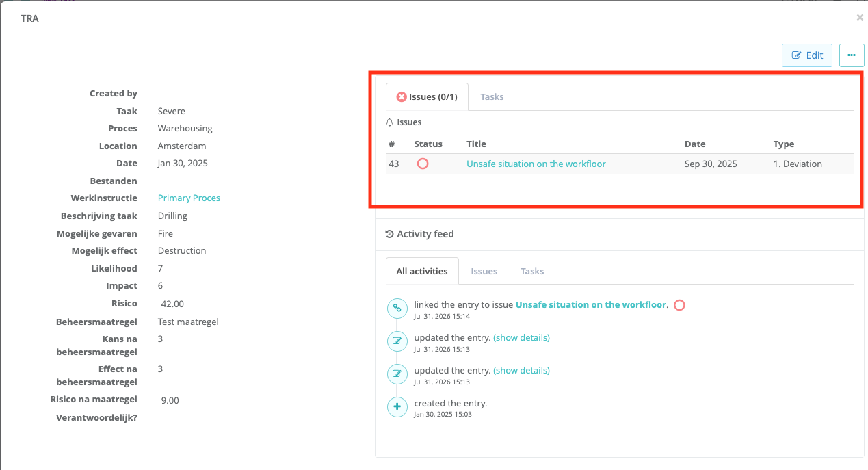Click the Created by field label
This screenshot has height=470, width=868.
114,93
